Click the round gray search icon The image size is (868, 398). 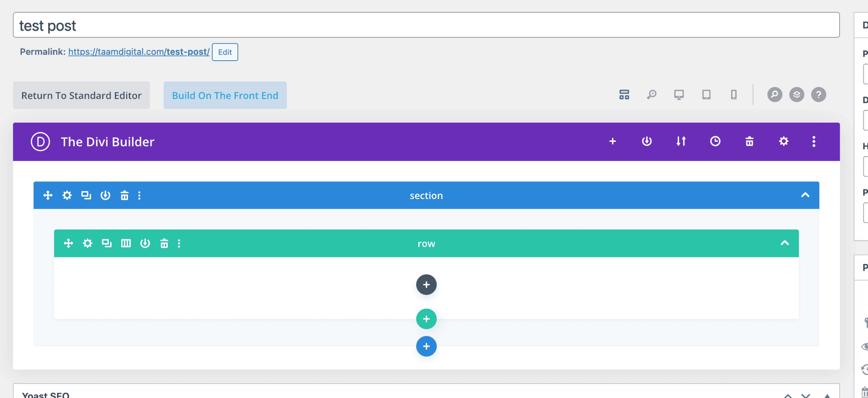(775, 95)
